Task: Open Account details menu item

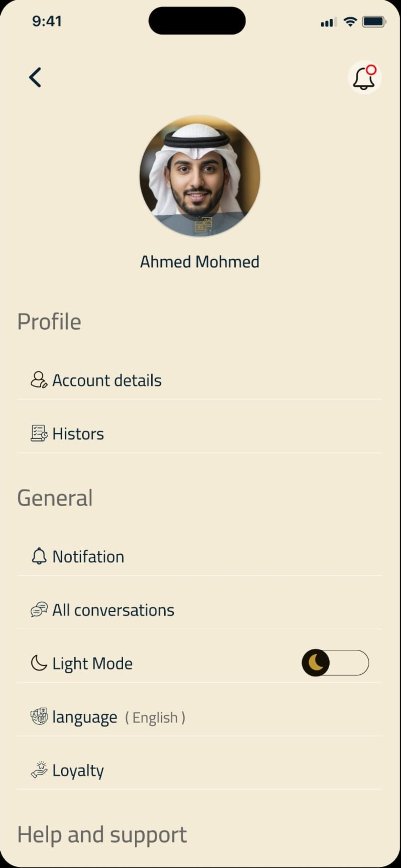Action: click(200, 380)
